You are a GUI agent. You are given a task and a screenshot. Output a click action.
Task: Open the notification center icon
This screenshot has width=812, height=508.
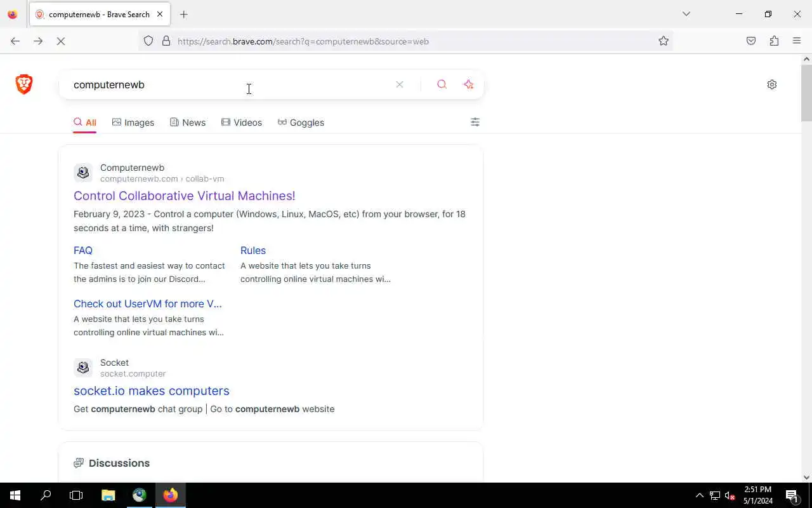(x=792, y=496)
